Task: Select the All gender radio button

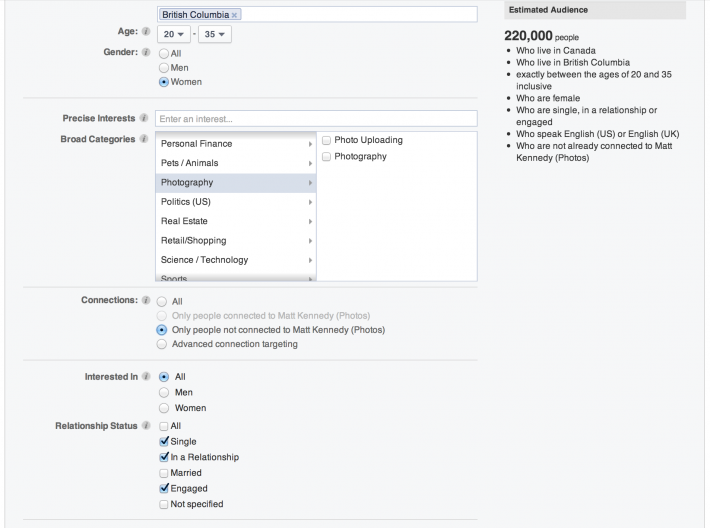Action: click(164, 54)
